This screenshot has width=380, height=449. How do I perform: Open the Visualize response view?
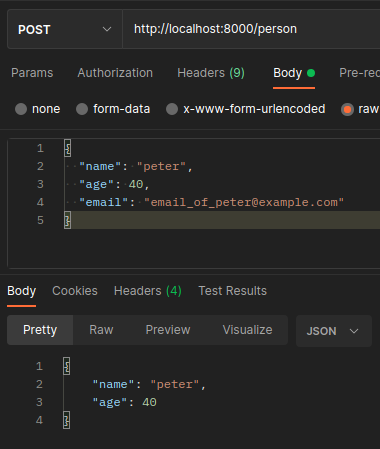pos(248,330)
